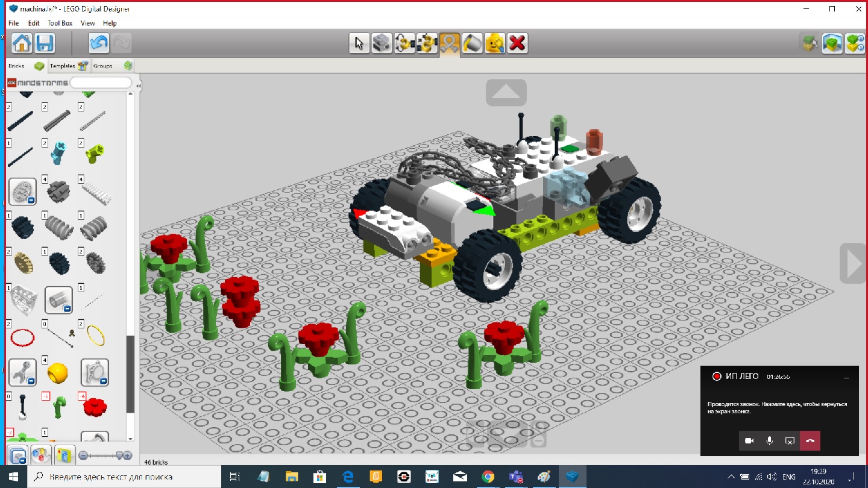Choose the Hinge tool in toolbar

click(404, 43)
